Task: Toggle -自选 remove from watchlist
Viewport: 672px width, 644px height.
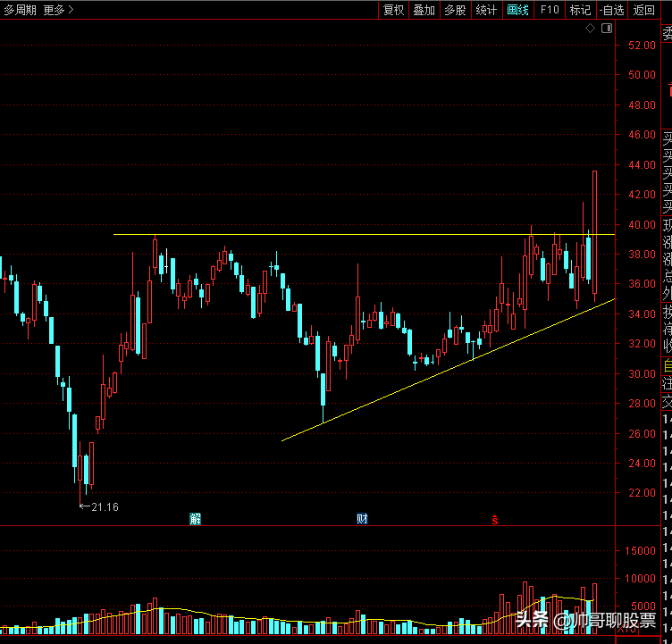Action: click(611, 10)
